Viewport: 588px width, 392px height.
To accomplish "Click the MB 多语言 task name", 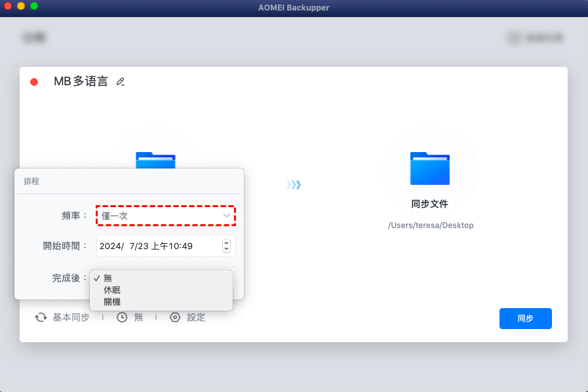I will click(x=81, y=81).
